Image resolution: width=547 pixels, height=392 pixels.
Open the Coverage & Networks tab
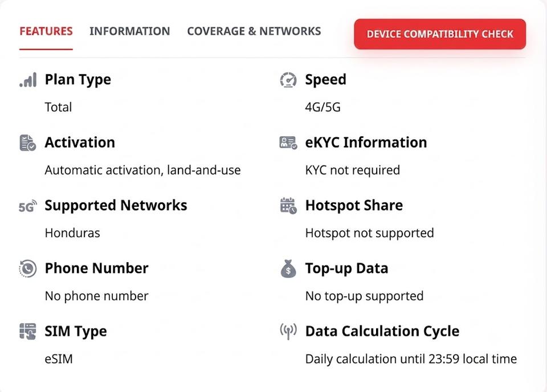coord(254,31)
